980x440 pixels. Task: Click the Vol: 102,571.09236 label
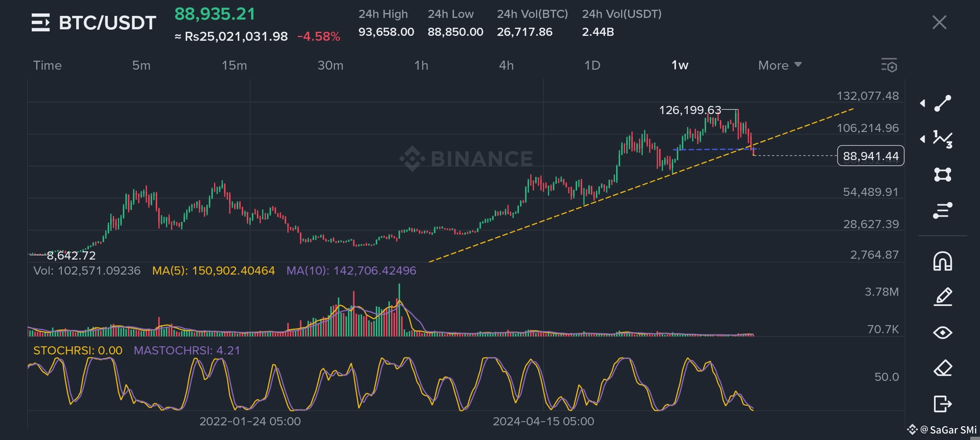pos(87,271)
